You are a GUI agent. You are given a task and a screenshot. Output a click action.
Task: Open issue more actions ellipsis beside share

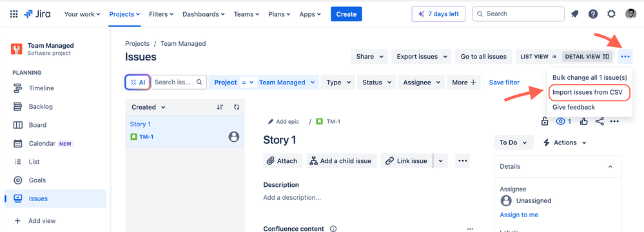614,121
